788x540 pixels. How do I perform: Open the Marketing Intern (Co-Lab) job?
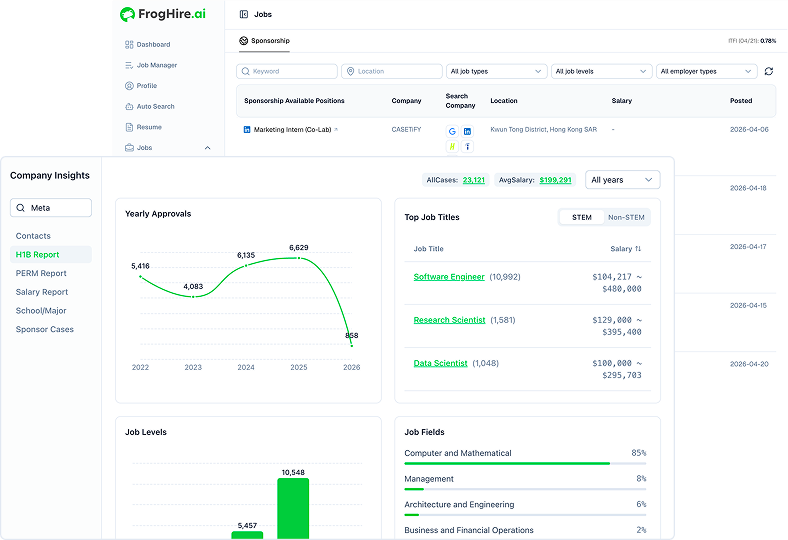coord(292,130)
